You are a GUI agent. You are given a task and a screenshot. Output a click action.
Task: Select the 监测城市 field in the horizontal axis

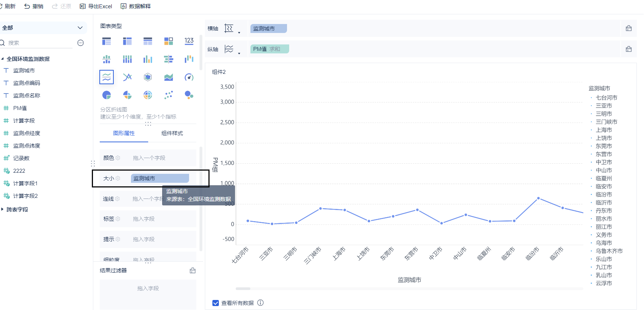point(268,28)
